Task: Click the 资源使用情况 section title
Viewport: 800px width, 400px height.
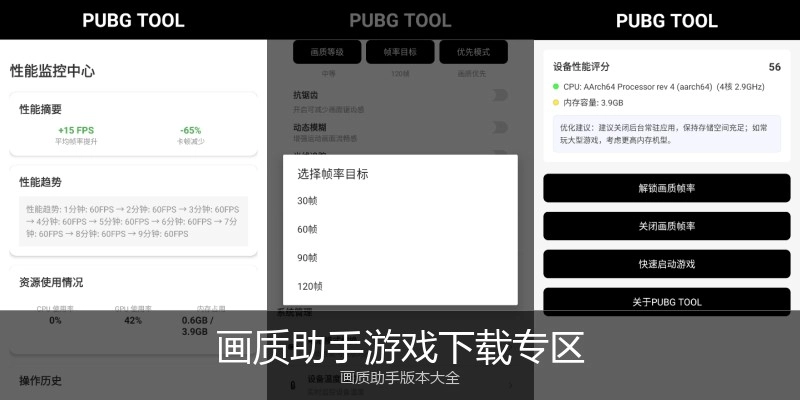Action: pos(51,282)
